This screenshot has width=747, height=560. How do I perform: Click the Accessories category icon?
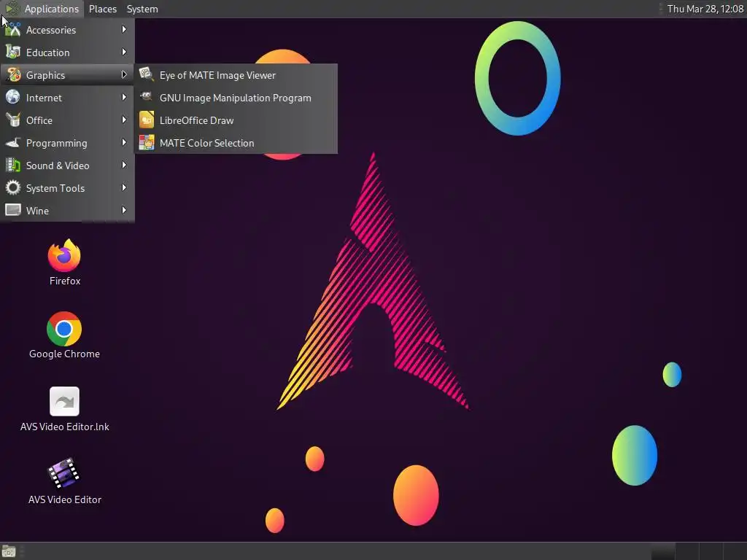point(13,29)
